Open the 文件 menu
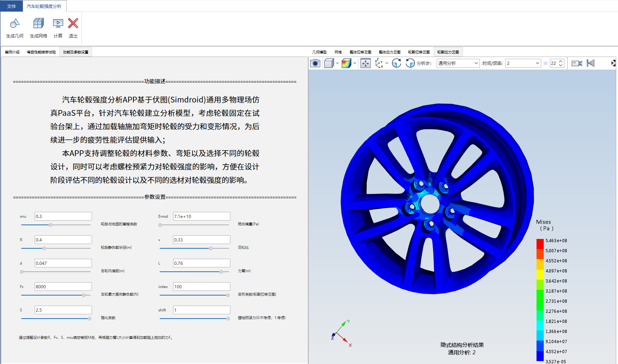 pos(12,6)
